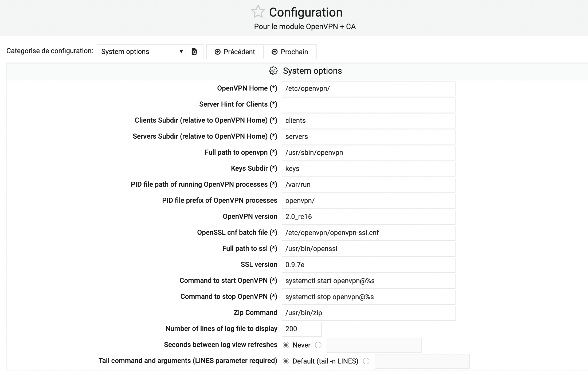Click the Zip Command field showing /usr/bin/zip
Viewport: 588px width, 375px height.
(369, 313)
